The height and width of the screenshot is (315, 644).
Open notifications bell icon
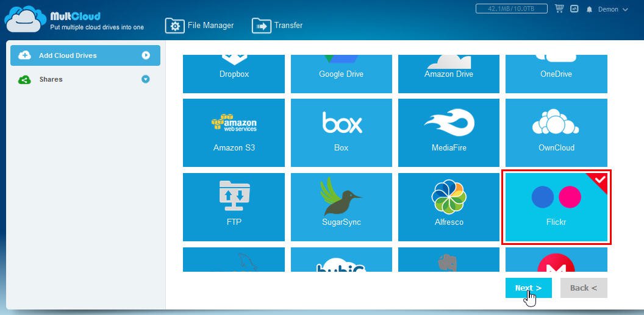(589, 9)
